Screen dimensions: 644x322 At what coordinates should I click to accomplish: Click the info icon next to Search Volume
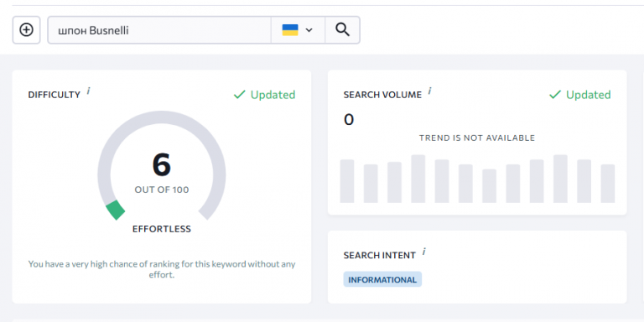coord(429,91)
